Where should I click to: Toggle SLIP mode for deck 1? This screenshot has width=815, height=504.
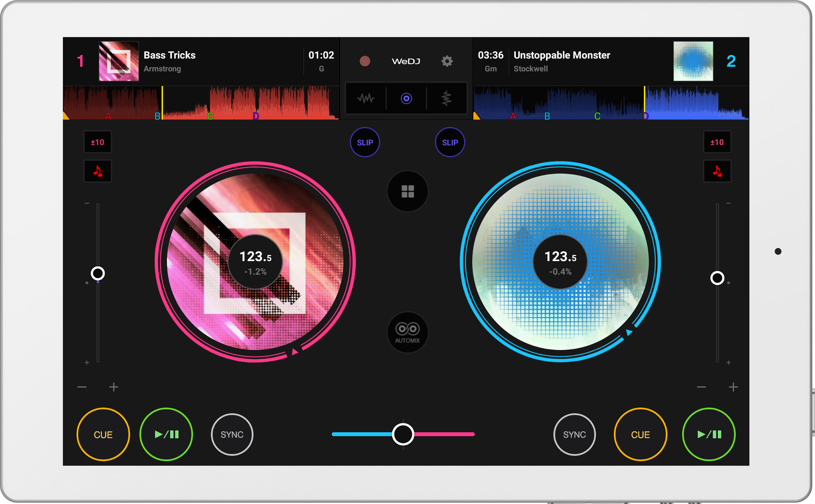[x=365, y=142]
